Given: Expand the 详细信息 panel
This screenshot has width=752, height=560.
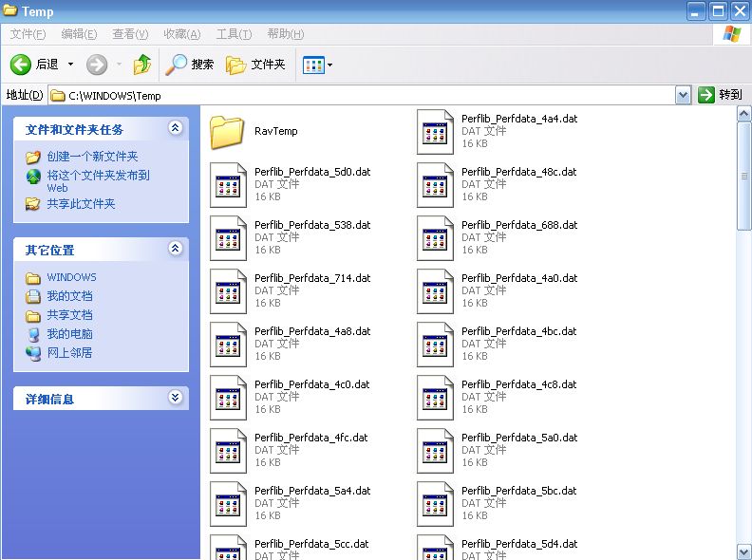Looking at the screenshot, I should [x=176, y=398].
